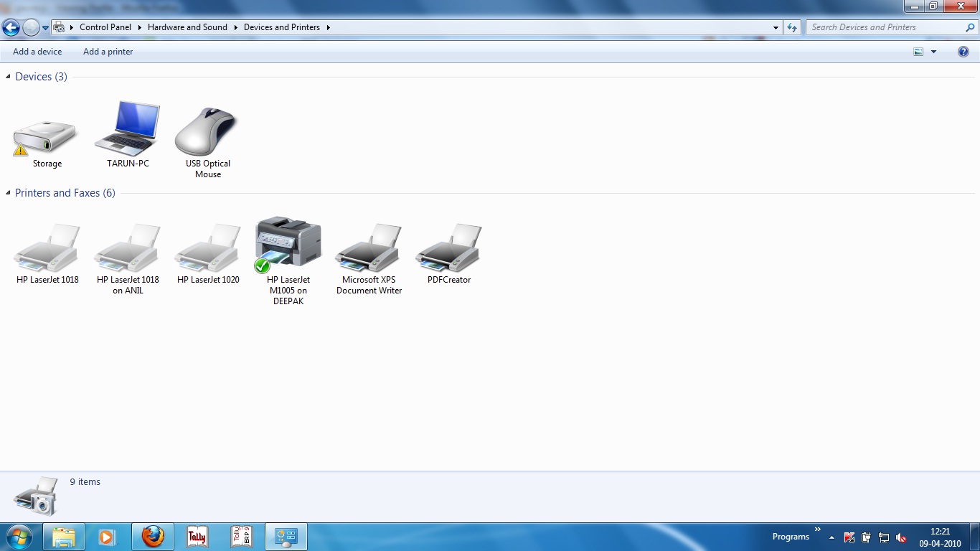This screenshot has height=551, width=980.
Task: Click Add a printer in toolbar
Action: pyautogui.click(x=108, y=52)
